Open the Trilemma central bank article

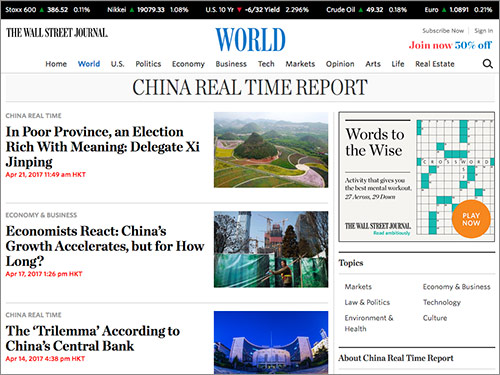(93, 338)
